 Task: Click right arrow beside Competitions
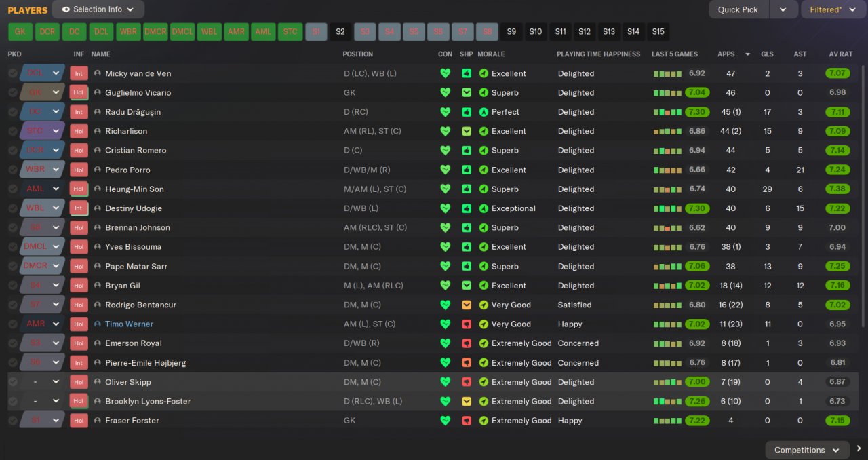pos(859,449)
